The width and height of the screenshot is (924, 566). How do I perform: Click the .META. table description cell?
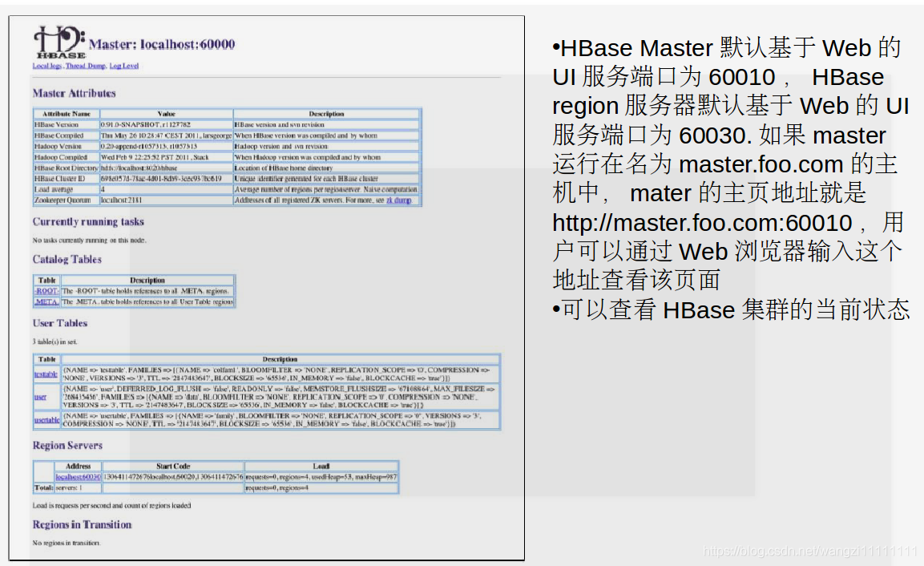[x=147, y=301]
